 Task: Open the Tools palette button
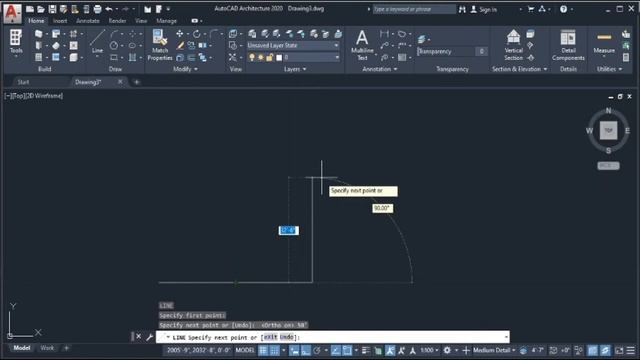pos(16,42)
